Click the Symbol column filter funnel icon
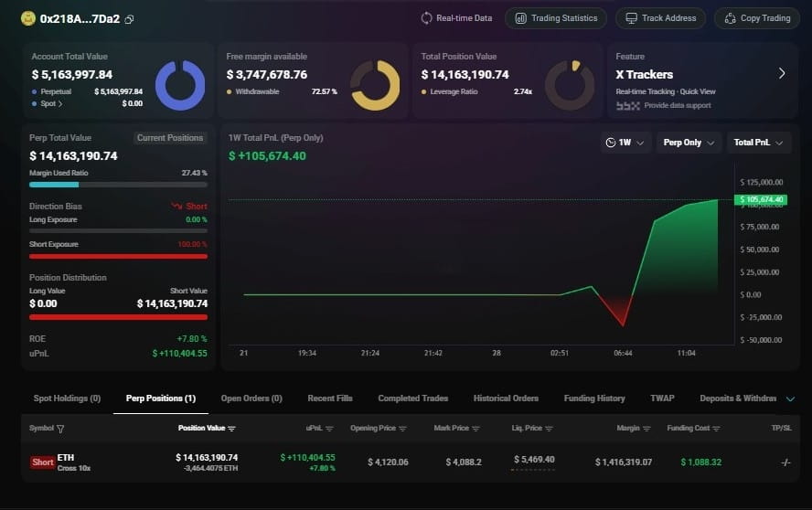Image resolution: width=812 pixels, height=510 pixels. [x=60, y=429]
